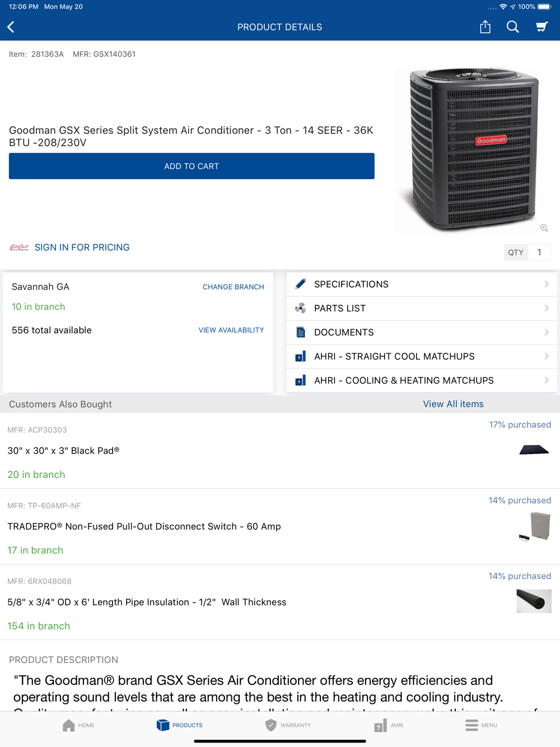Image resolution: width=560 pixels, height=747 pixels.
Task: Click the location arrow icon in status bar
Action: pos(512,7)
